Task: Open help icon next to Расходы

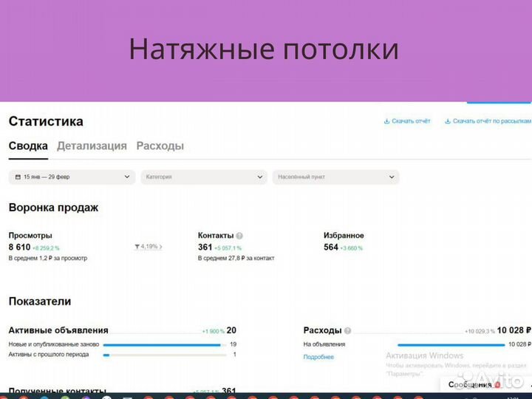Action: tap(347, 330)
